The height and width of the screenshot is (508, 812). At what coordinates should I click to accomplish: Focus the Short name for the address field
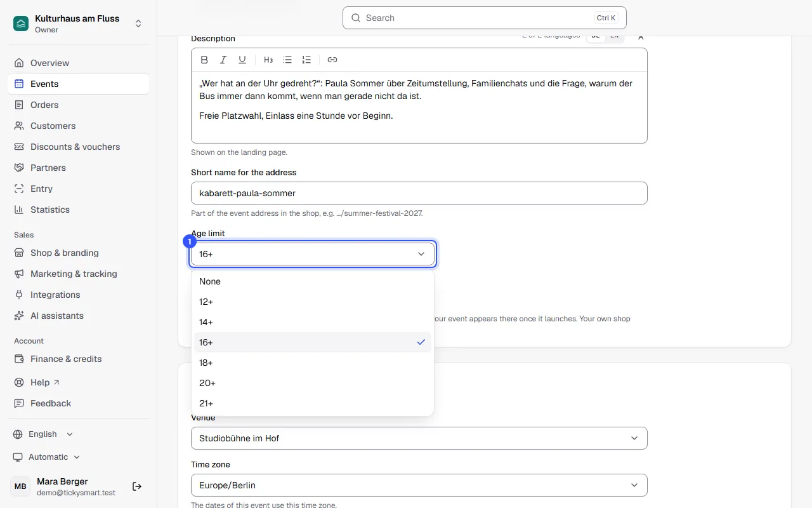pos(419,193)
